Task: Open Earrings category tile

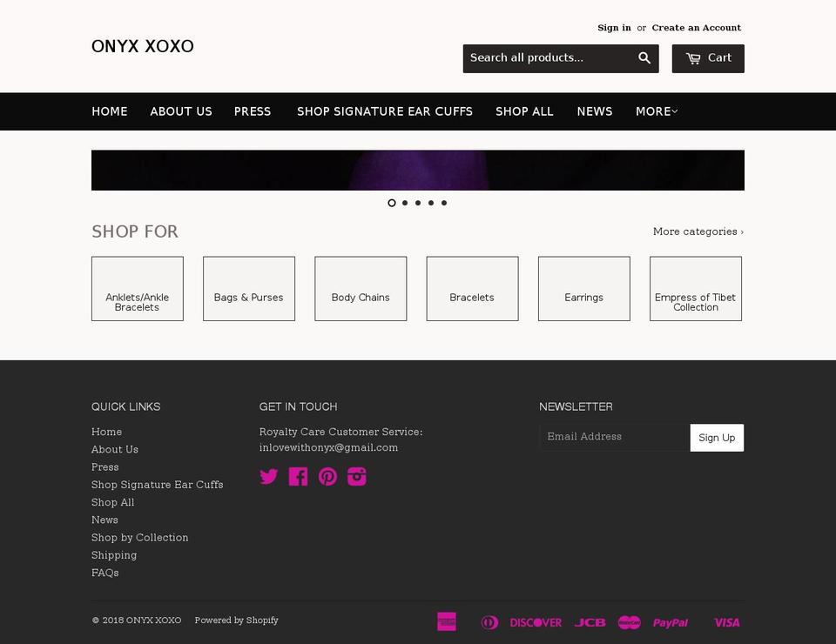Action: click(x=583, y=289)
